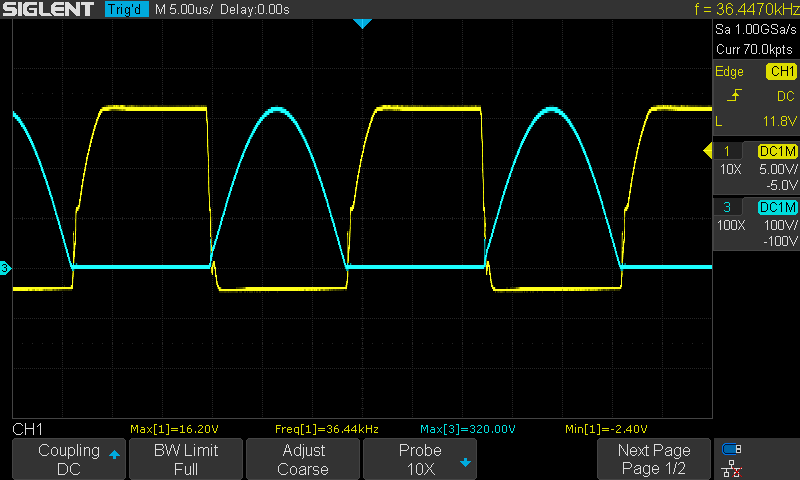Select the Sa 1.00GSa/s sample rate
The image size is (800, 480).
pos(756,30)
